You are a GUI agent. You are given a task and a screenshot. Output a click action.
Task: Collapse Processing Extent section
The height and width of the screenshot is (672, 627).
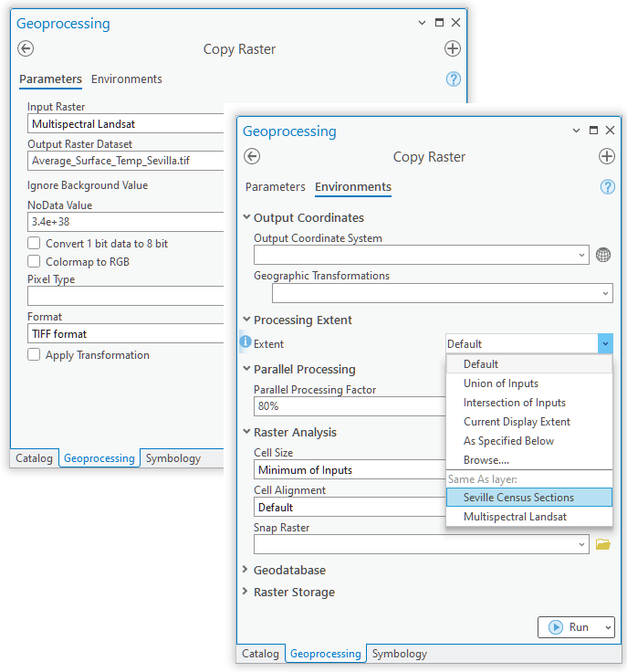246,319
